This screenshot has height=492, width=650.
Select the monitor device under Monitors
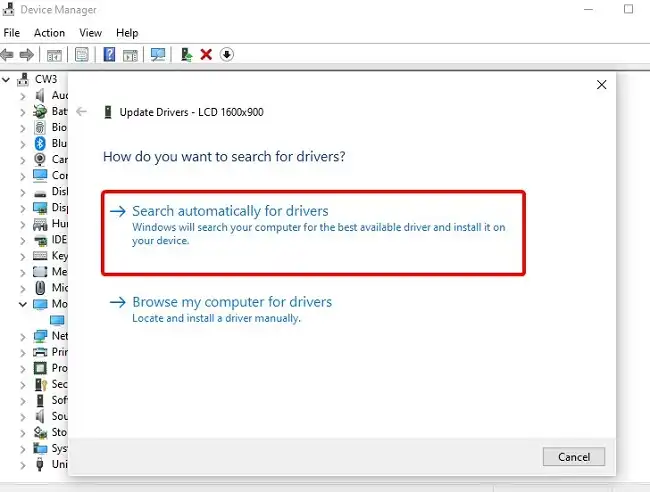(x=57, y=320)
